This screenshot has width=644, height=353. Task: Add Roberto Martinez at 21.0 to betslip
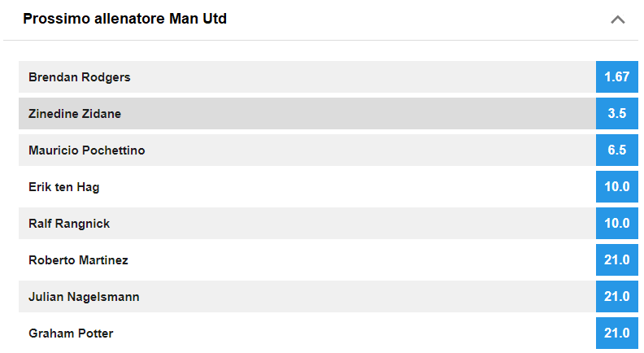click(617, 259)
